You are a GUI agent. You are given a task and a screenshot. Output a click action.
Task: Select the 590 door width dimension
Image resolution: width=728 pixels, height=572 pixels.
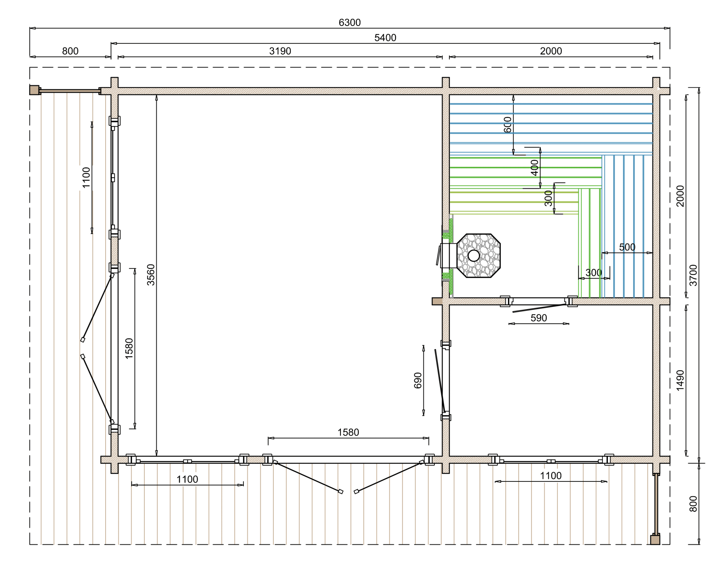tap(539, 318)
